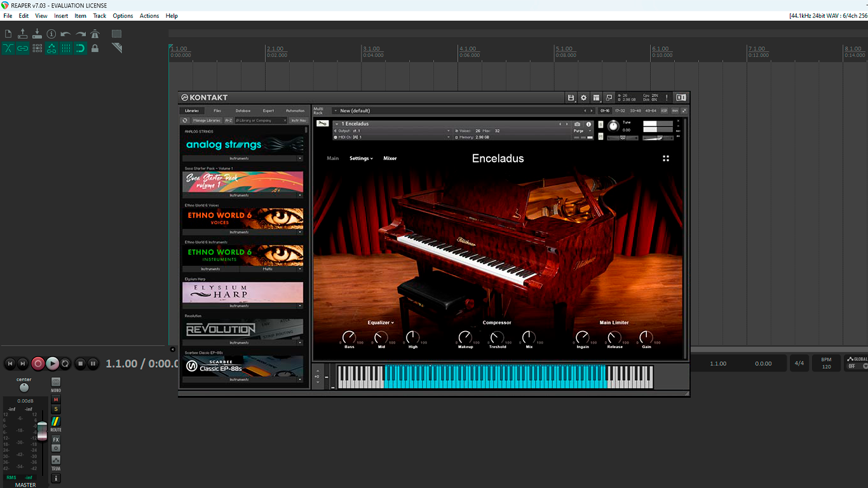Click the Tune knob in instrument header

(613, 126)
